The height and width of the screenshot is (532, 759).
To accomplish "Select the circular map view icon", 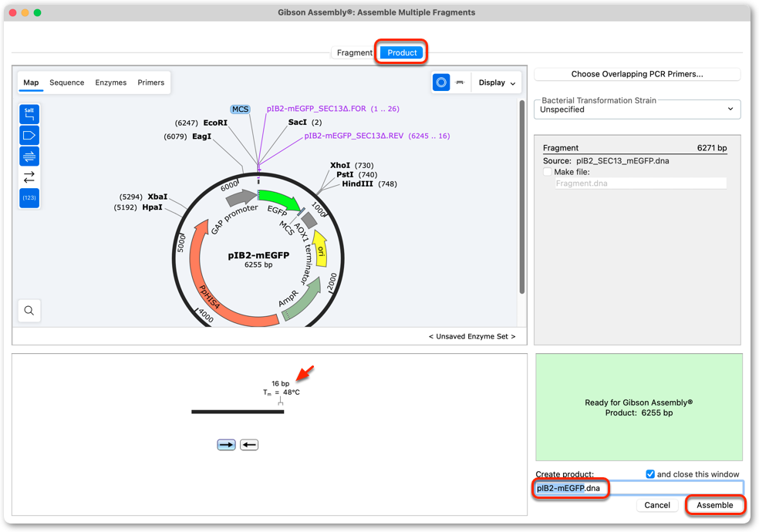I will point(441,82).
